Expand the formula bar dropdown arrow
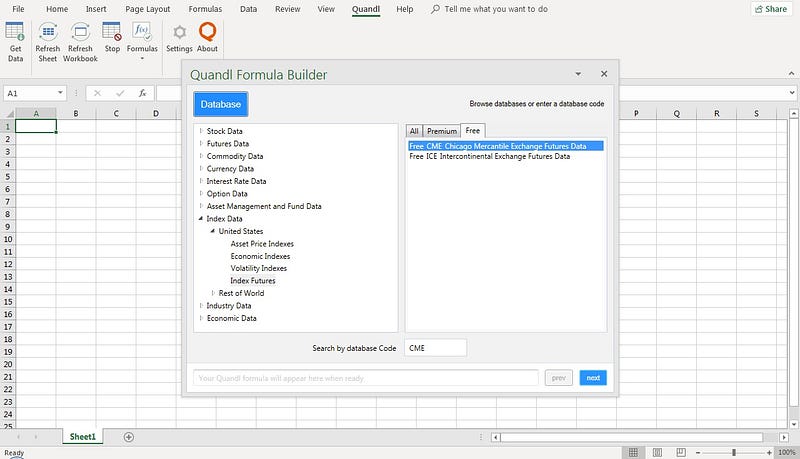 pos(792,93)
